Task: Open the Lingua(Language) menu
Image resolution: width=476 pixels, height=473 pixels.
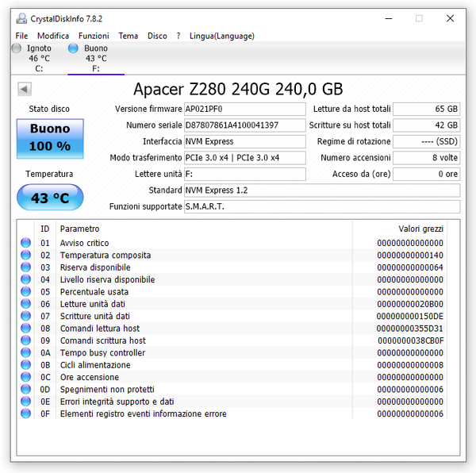Action: point(222,36)
